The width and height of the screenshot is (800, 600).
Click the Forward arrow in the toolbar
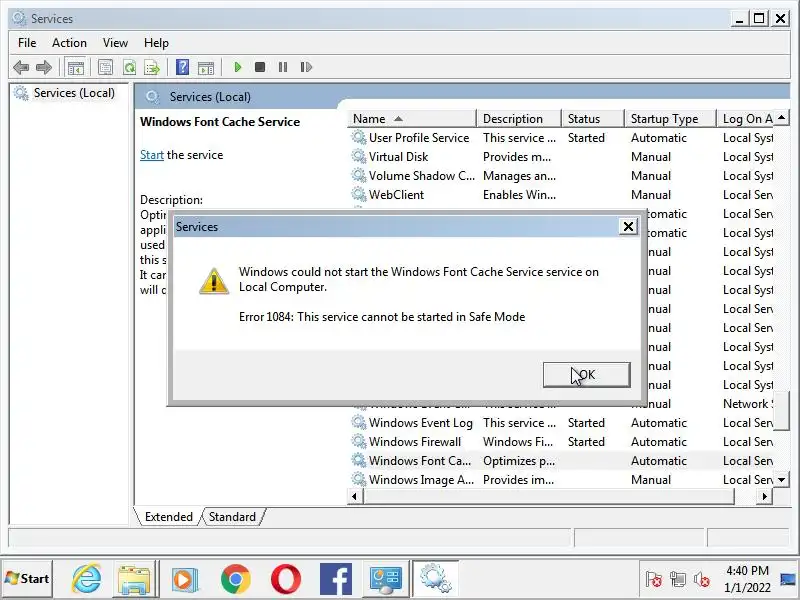click(44, 67)
